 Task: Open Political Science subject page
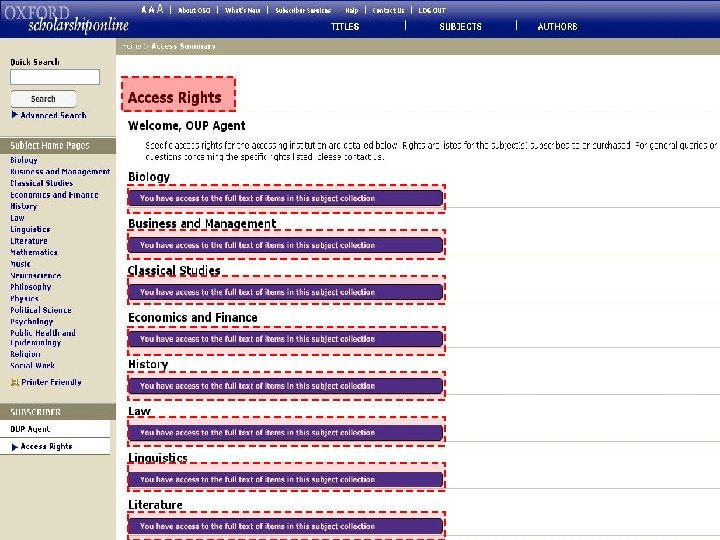click(41, 310)
